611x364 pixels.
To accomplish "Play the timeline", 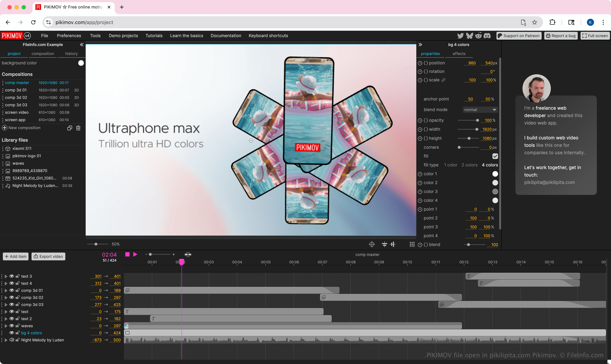I will pyautogui.click(x=135, y=254).
